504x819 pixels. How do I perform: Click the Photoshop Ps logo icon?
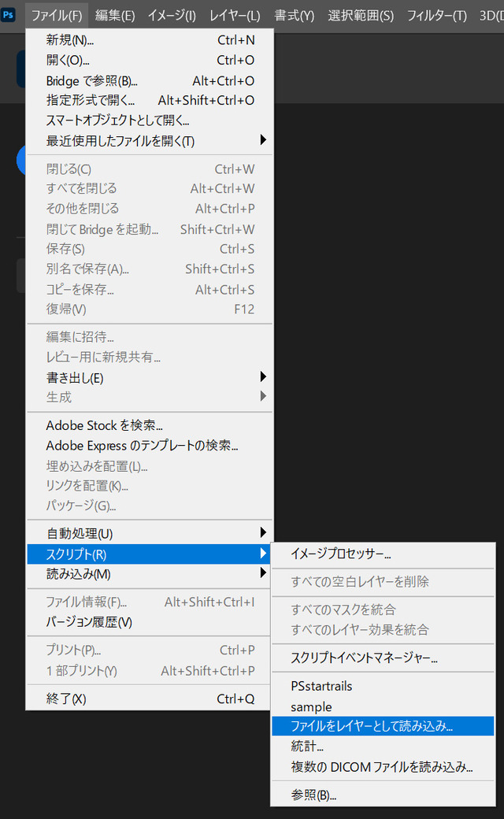tap(8, 15)
